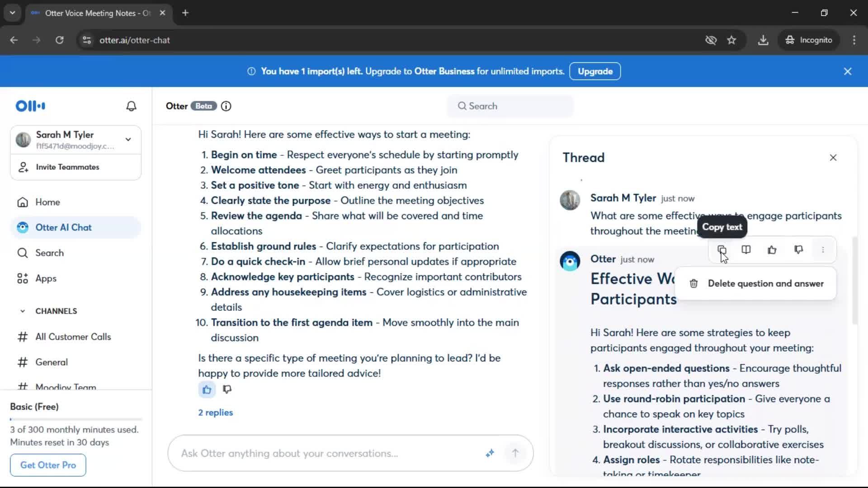Choose Delete question and answer
Viewport: 868px width, 488px height.
(x=756, y=284)
